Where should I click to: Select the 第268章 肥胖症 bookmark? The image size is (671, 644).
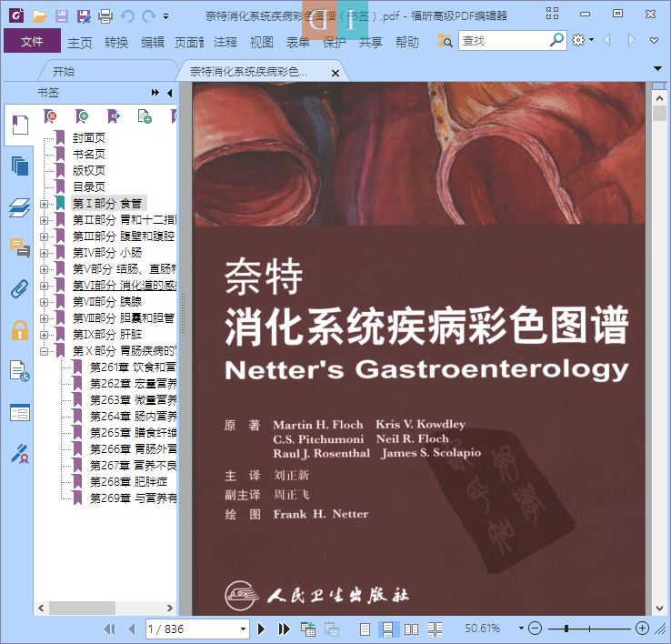point(128,482)
